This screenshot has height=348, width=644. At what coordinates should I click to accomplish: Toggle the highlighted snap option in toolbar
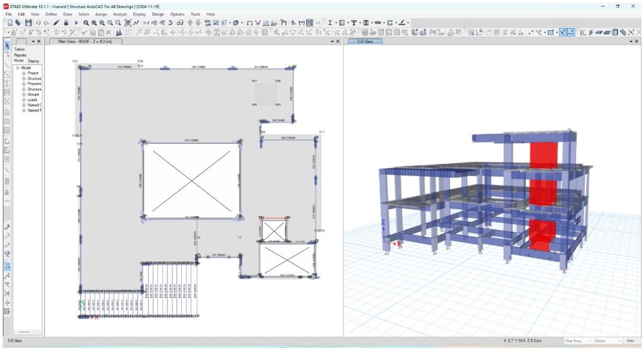[x=562, y=32]
